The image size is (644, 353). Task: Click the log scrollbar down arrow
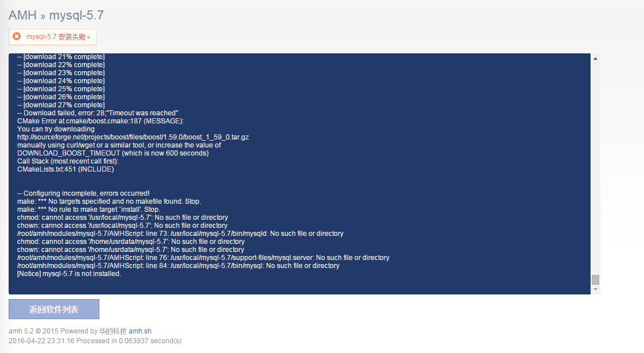coord(595,289)
